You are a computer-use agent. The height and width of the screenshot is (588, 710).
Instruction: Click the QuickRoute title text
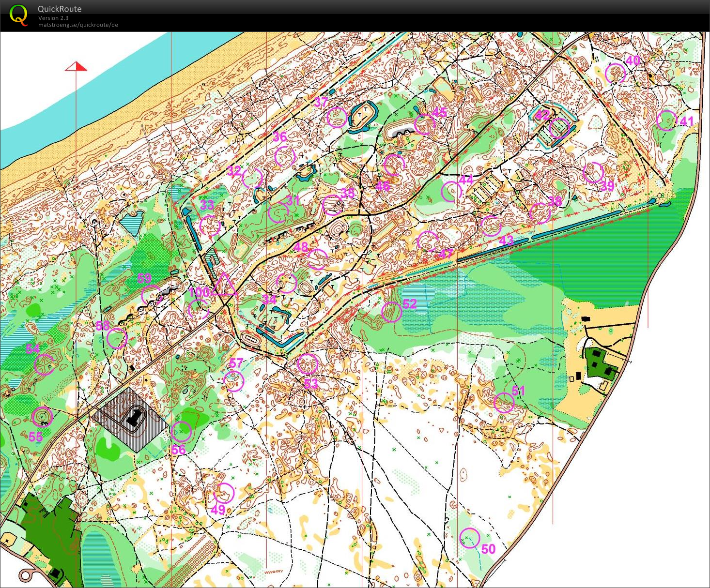pyautogui.click(x=60, y=9)
